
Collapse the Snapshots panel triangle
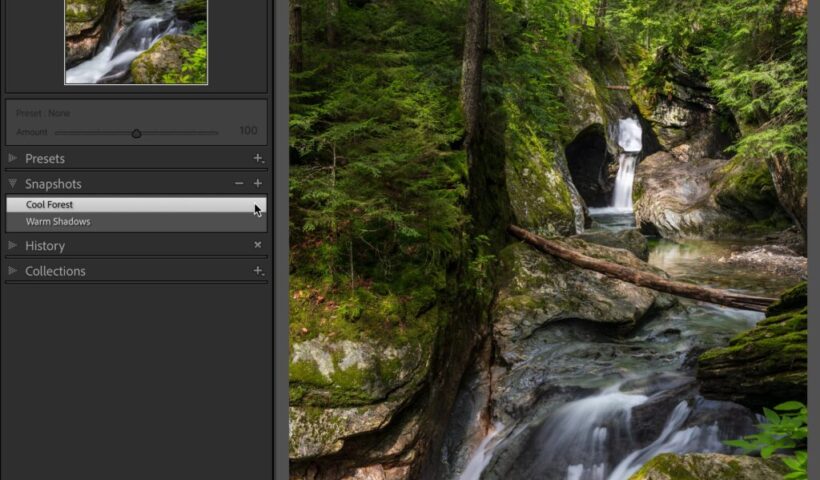coord(13,184)
